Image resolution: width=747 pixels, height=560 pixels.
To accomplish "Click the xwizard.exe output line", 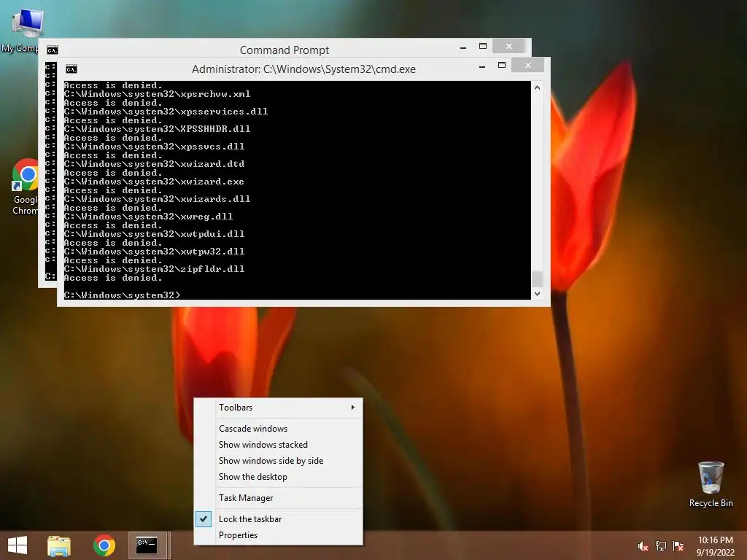I will [x=154, y=182].
